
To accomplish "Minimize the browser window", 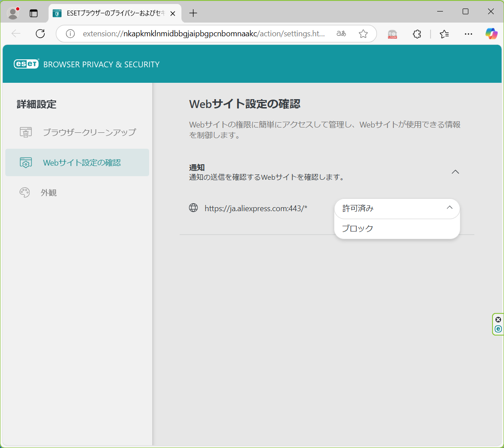I will [440, 12].
